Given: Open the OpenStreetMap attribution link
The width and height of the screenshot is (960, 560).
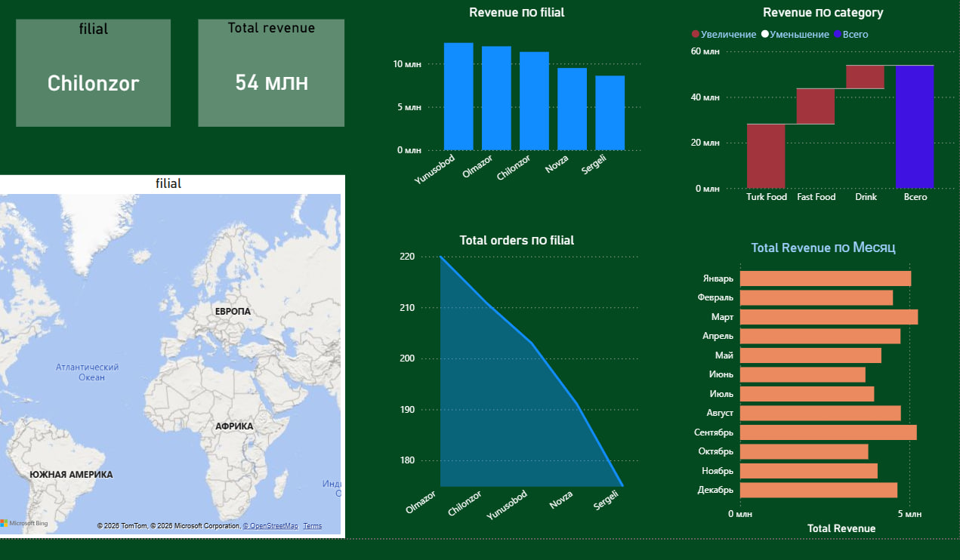Looking at the screenshot, I should point(270,526).
